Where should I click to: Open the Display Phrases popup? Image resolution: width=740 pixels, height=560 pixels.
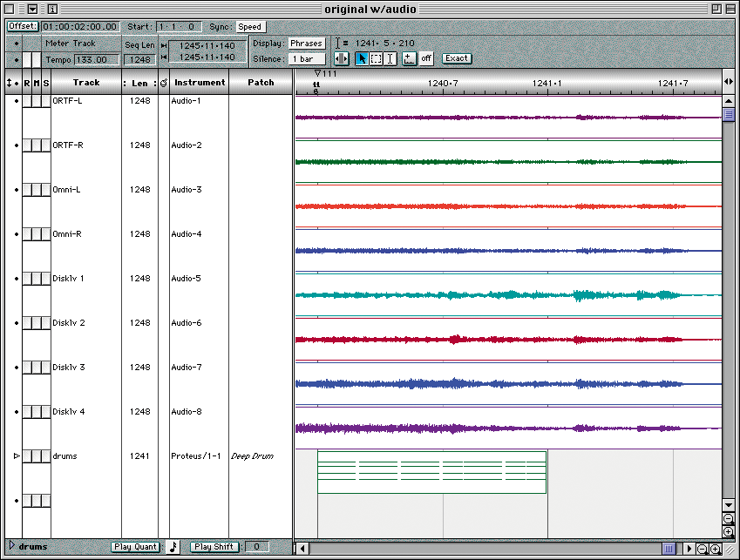tap(306, 44)
